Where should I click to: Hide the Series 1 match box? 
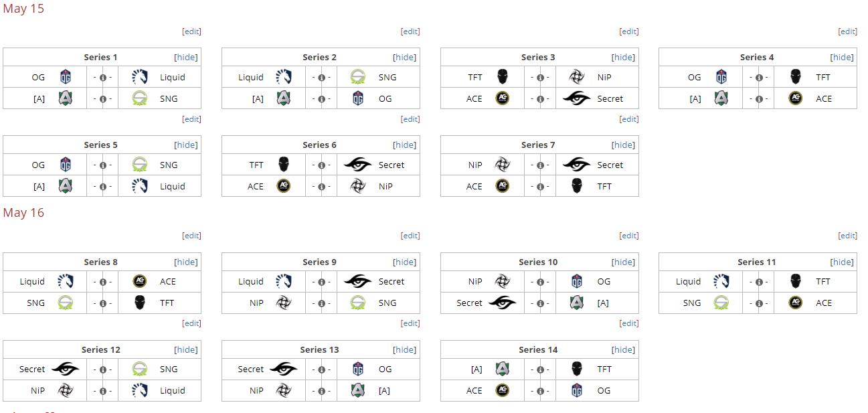[186, 58]
